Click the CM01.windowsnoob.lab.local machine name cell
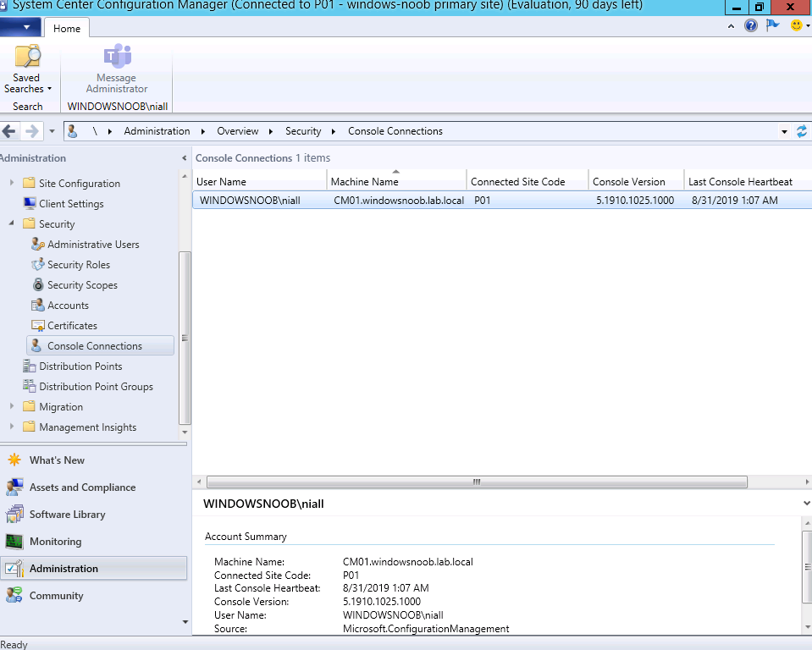812x650 pixels. pos(399,201)
